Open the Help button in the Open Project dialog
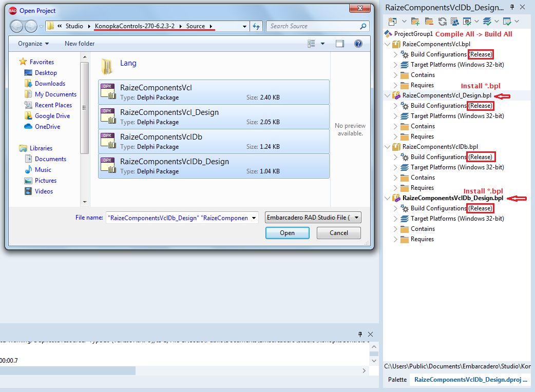 coord(358,44)
